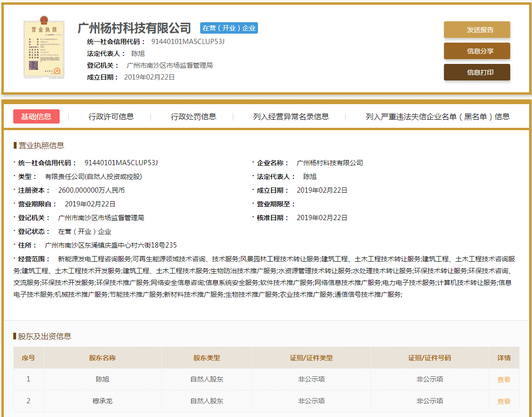Click the company title 广州杨村科技有限公司

[134, 28]
